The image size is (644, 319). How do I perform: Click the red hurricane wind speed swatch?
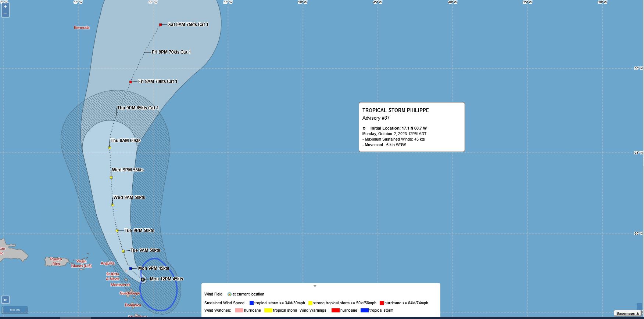[x=382, y=303]
